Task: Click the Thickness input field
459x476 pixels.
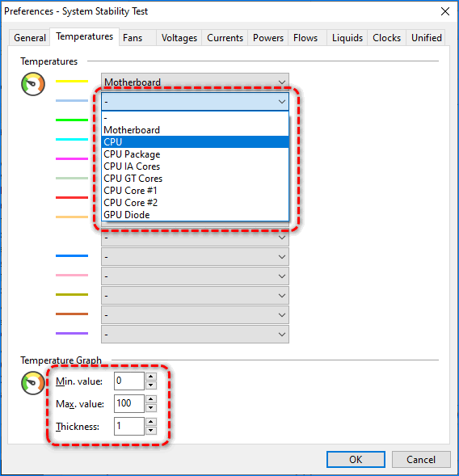Action: coord(129,426)
